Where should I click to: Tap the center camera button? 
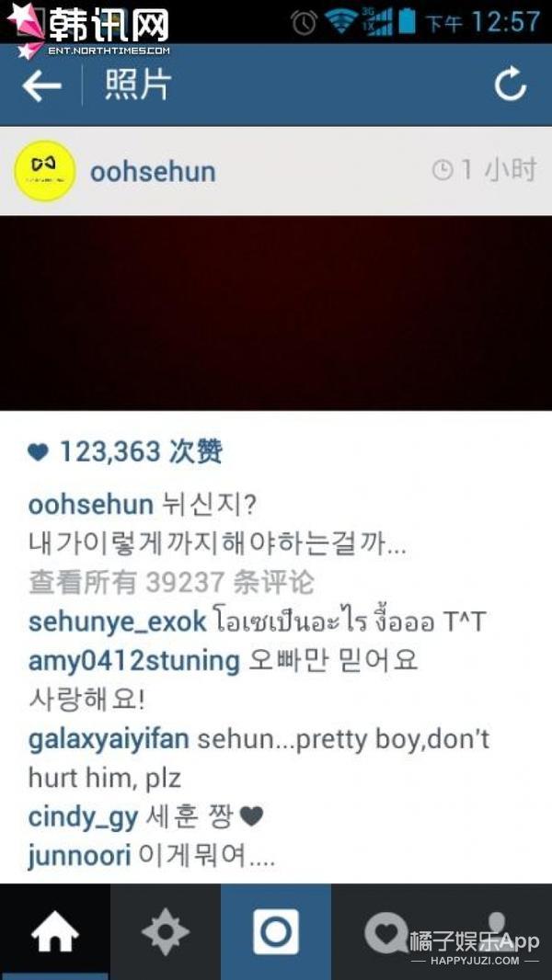pos(276,932)
